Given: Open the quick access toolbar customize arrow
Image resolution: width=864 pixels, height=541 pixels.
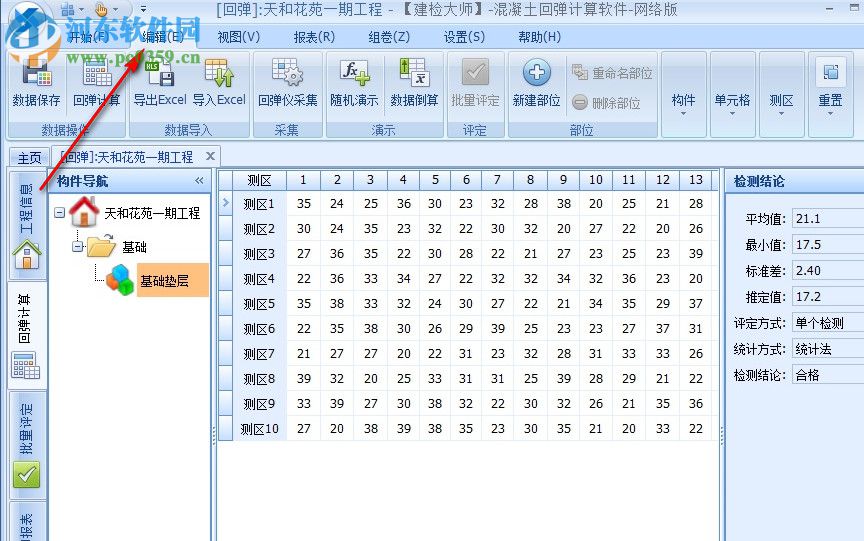Looking at the screenshot, I should click(x=143, y=9).
